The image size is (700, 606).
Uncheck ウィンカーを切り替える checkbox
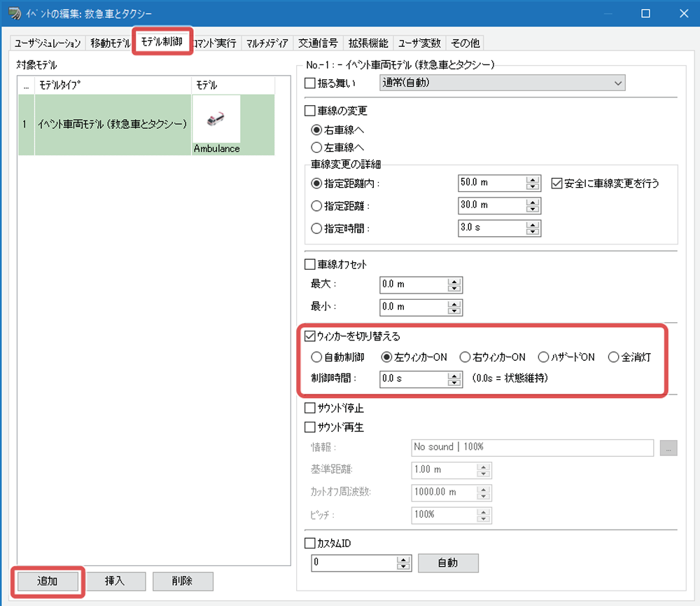point(310,336)
